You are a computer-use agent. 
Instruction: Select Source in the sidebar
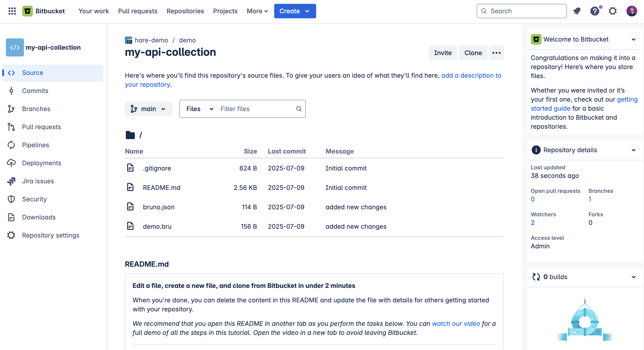[x=53, y=73]
